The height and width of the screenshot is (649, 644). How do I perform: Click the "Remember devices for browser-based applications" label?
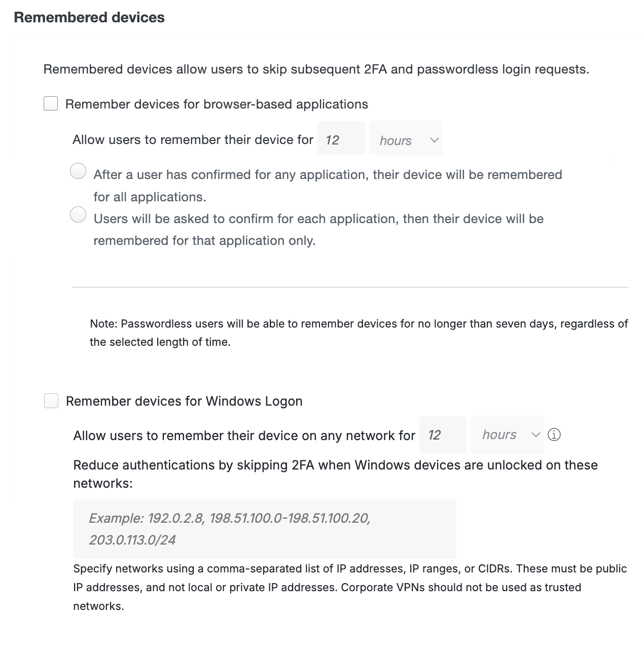pos(217,103)
